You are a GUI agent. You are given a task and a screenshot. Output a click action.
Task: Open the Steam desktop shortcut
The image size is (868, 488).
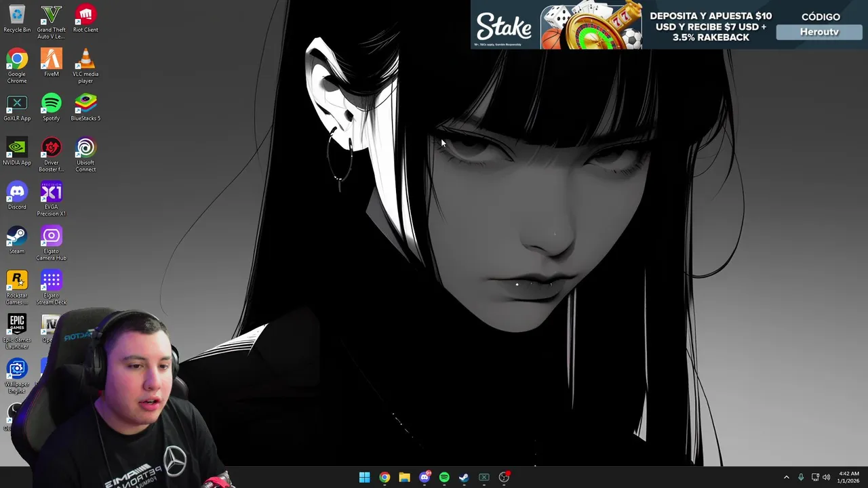17,241
